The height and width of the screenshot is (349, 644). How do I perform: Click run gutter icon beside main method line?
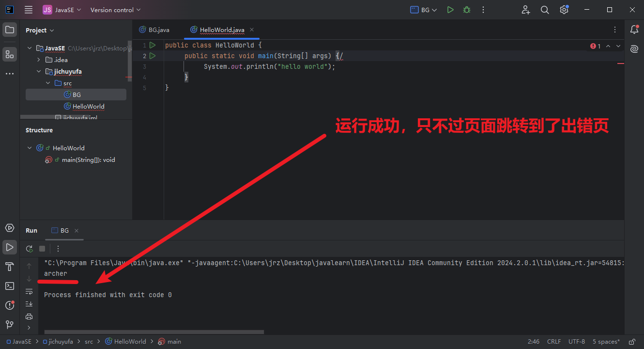tap(153, 56)
